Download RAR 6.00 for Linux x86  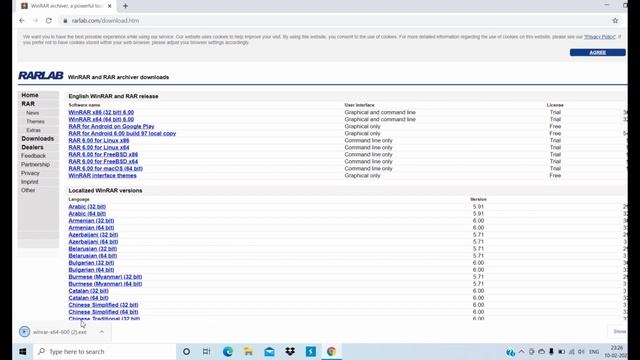99,140
